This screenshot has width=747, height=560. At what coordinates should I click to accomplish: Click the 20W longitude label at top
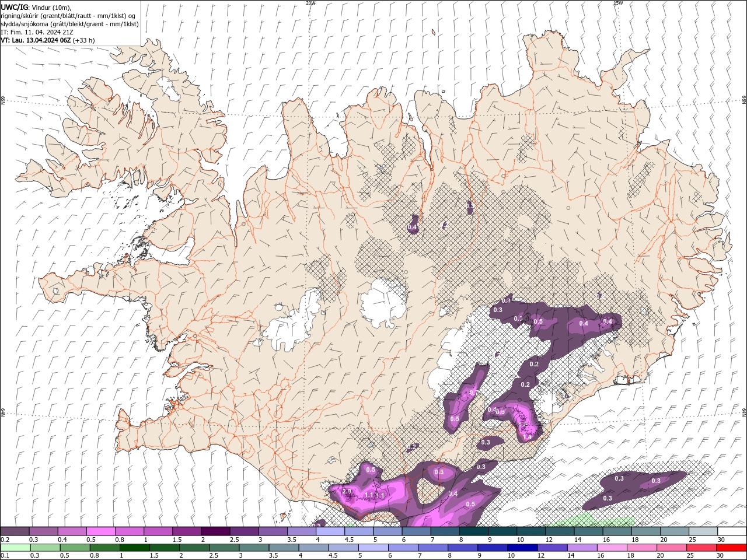coord(310,3)
